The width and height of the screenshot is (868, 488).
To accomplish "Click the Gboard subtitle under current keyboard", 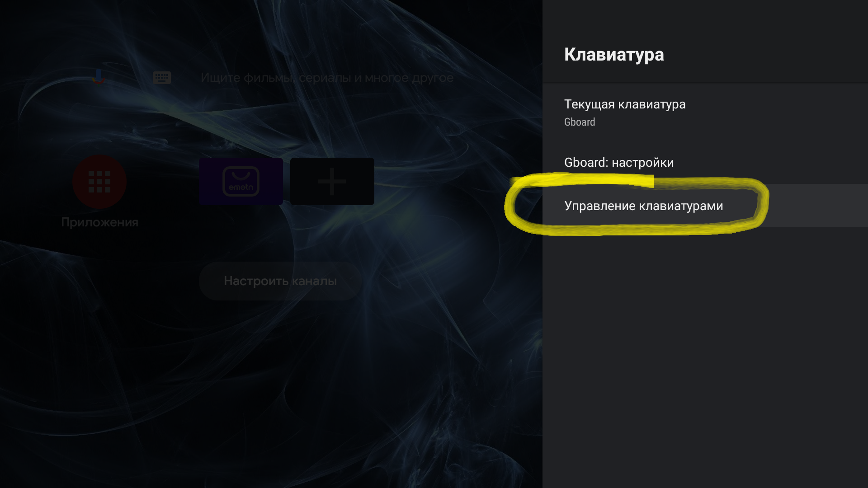I will pos(580,122).
